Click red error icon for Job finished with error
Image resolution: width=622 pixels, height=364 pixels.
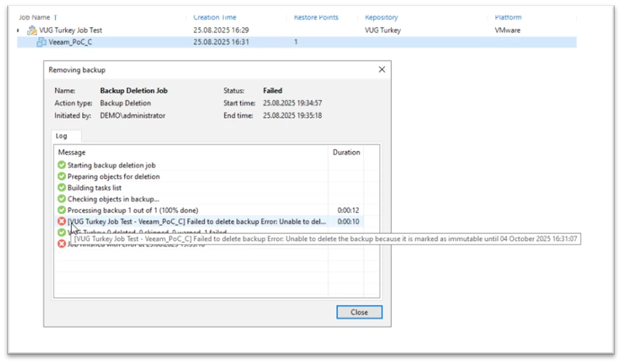(61, 243)
